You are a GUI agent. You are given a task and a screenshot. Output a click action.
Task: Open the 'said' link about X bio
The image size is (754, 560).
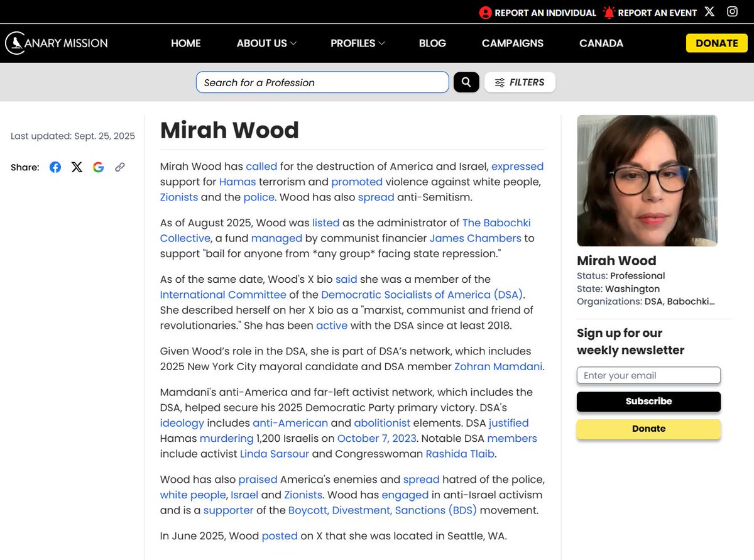tap(346, 279)
